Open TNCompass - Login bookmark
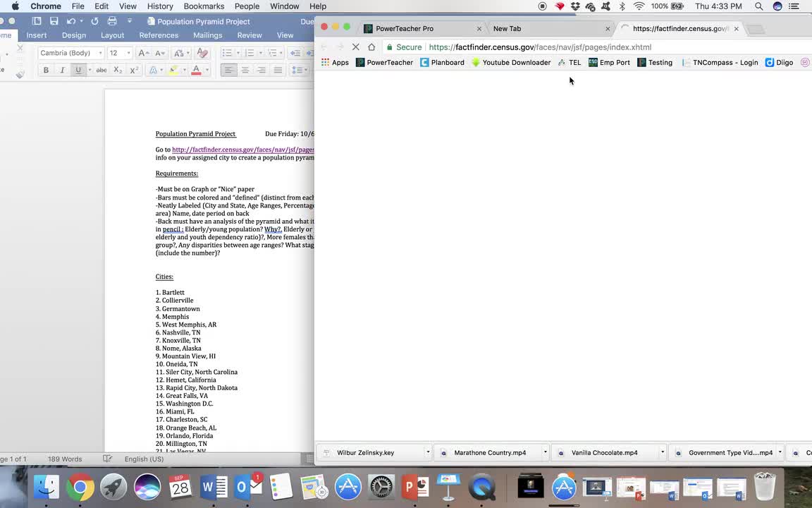The height and width of the screenshot is (508, 812). 720,62
